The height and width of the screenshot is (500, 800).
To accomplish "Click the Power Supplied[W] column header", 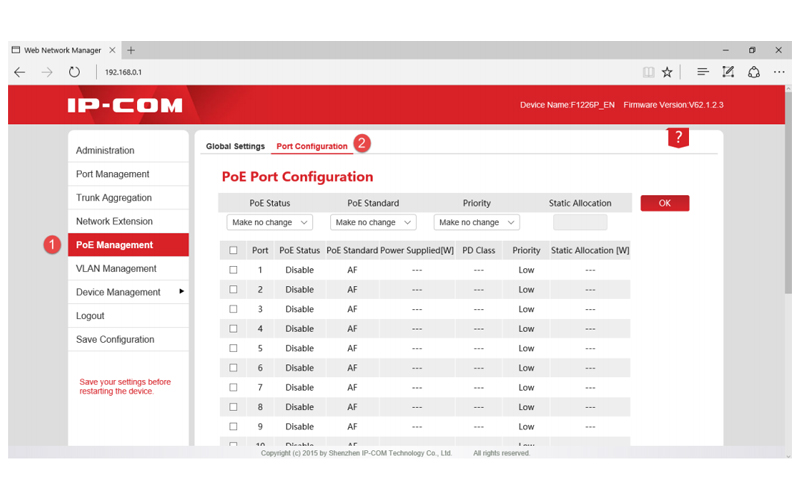I will (x=417, y=251).
